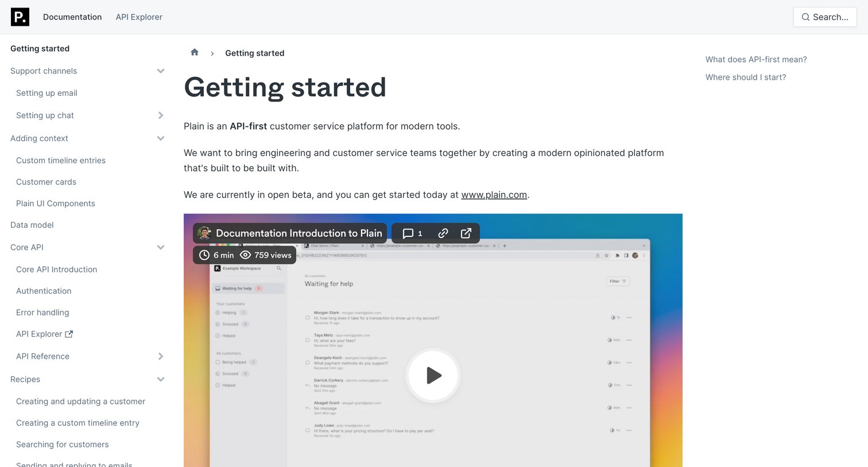Collapse the Adding context section
The height and width of the screenshot is (467, 868).
[161, 138]
